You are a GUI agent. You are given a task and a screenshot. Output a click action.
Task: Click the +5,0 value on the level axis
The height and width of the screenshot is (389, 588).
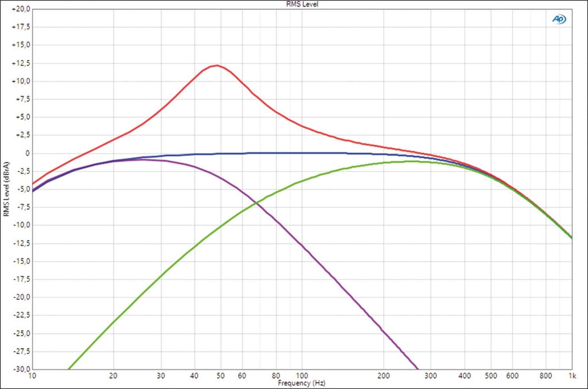click(x=22, y=117)
